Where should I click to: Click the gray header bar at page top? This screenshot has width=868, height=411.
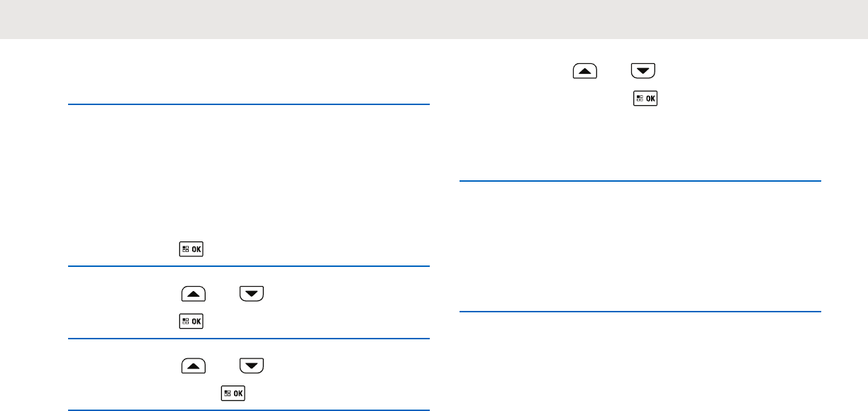tap(434, 19)
